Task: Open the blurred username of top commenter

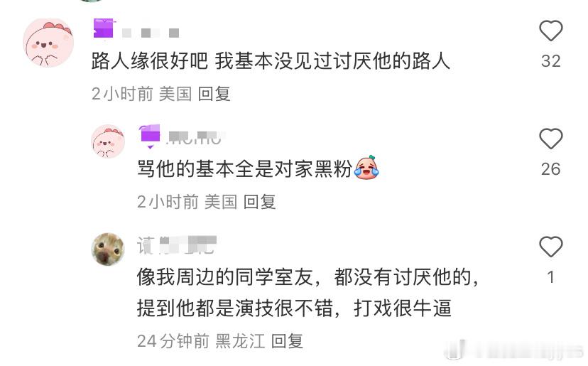Action: pyautogui.click(x=151, y=33)
